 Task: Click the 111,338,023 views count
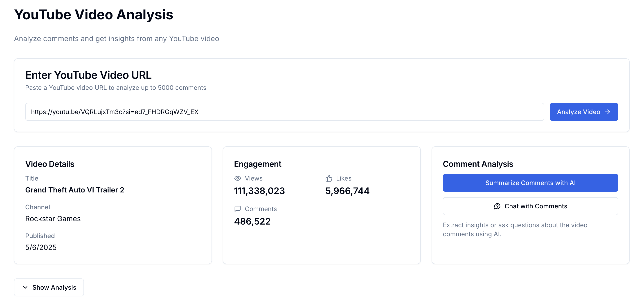tap(259, 191)
